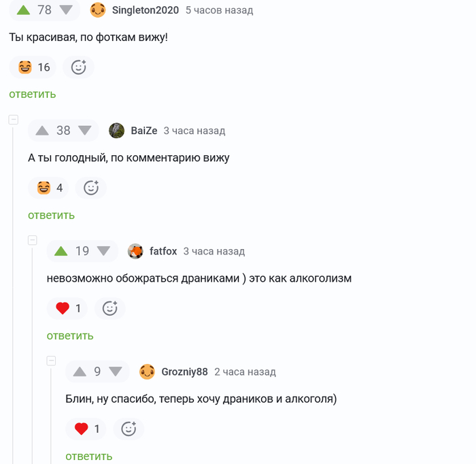
Task: Open BaiZe's avatar picture
Action: 116,131
